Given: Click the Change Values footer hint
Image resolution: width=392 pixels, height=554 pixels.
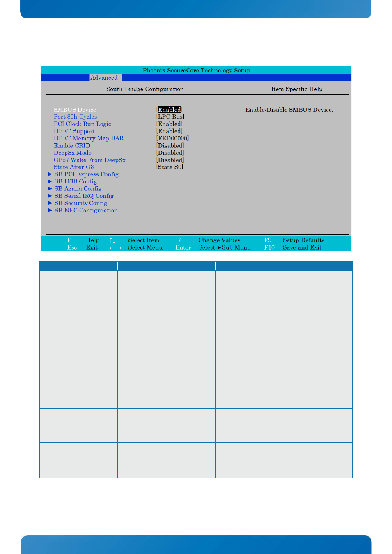Looking at the screenshot, I should tap(220, 240).
